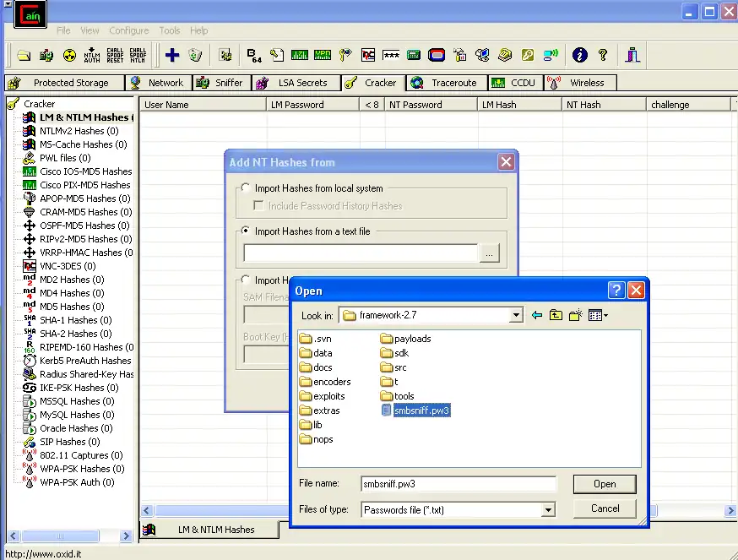Click Create New Folder icon in Open dialog

coord(576,315)
